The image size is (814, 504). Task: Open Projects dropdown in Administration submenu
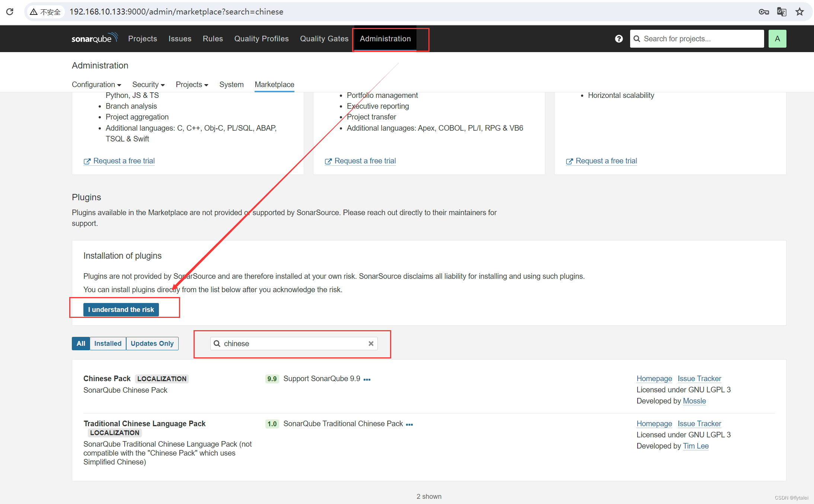click(192, 84)
